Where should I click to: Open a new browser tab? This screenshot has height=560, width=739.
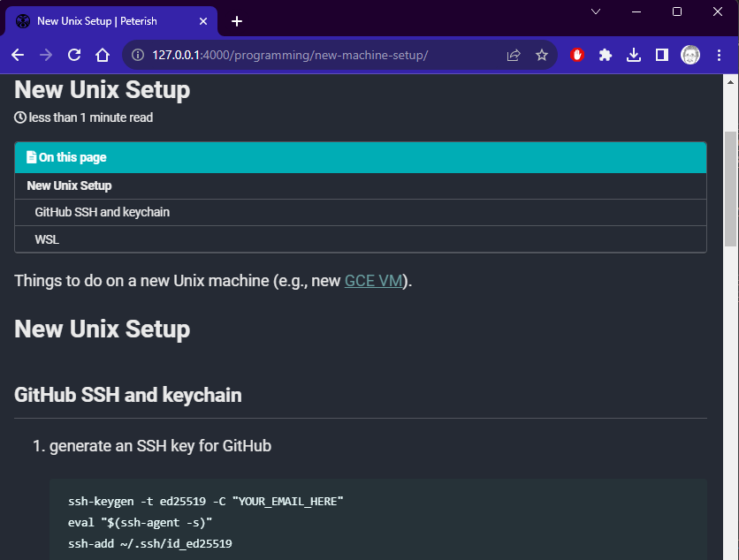pos(237,21)
